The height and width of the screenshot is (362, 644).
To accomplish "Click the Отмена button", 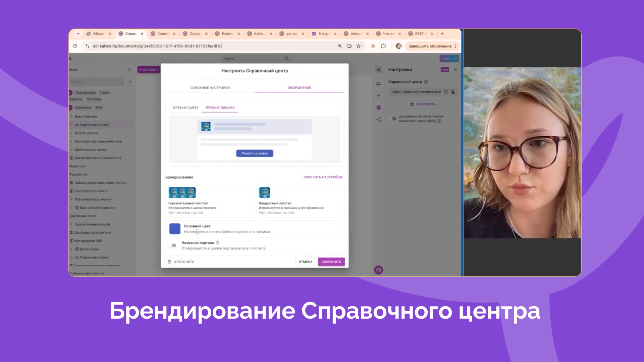I will (305, 262).
